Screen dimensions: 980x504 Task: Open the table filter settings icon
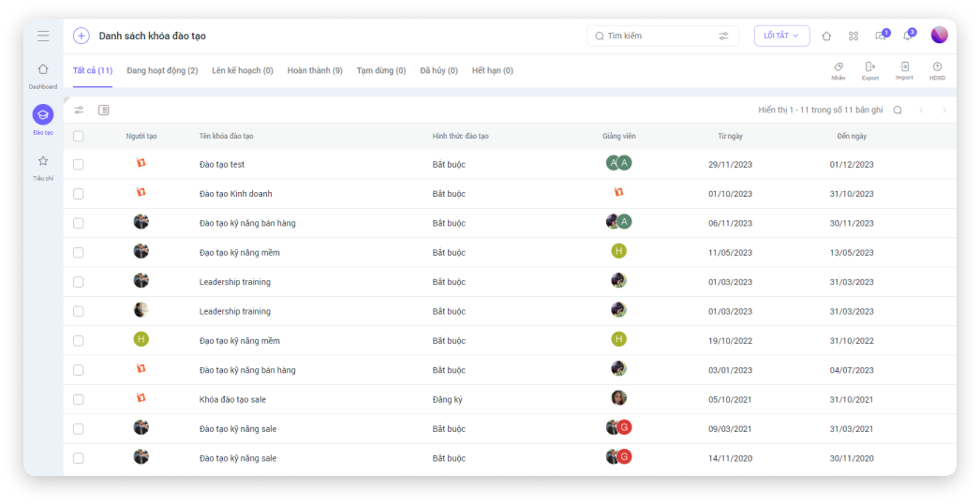(x=79, y=110)
